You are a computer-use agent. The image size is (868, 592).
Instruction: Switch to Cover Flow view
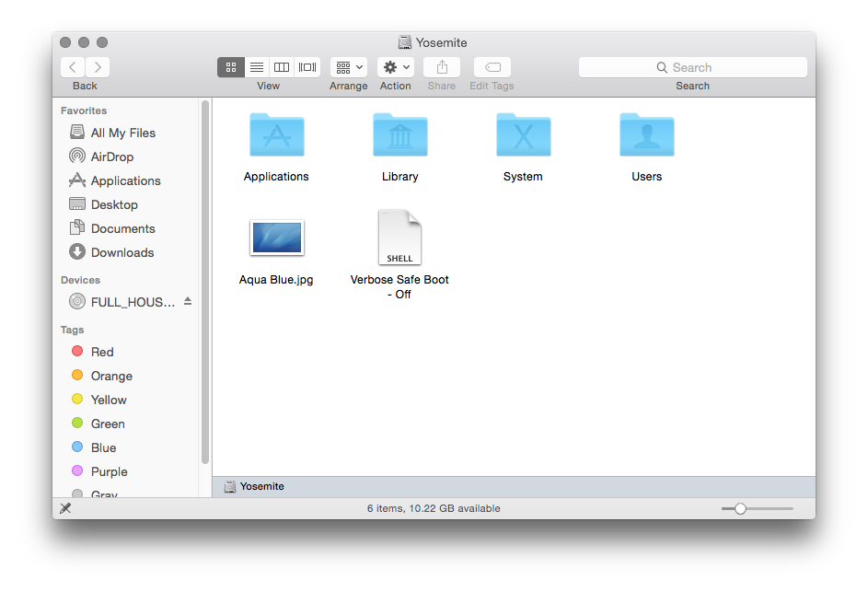pyautogui.click(x=307, y=67)
